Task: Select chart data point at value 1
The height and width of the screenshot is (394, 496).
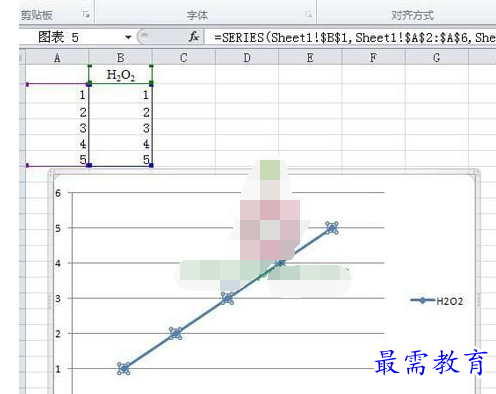Action: [124, 369]
